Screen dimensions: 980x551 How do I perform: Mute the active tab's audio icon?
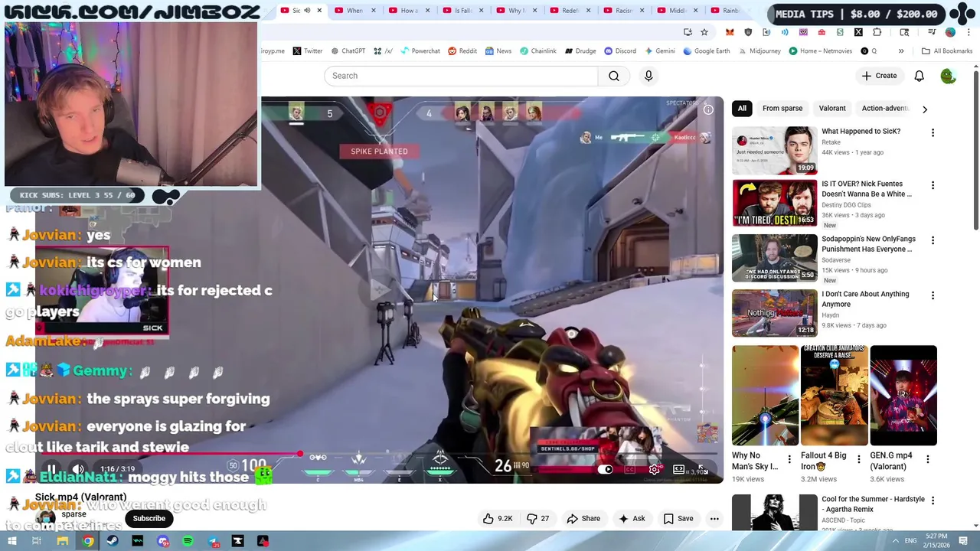click(307, 10)
